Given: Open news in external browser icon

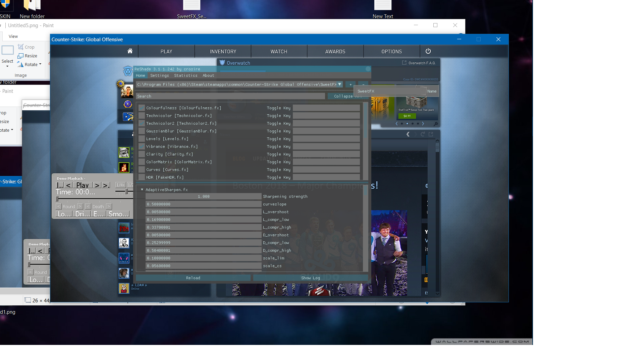Looking at the screenshot, I should pos(431,134).
